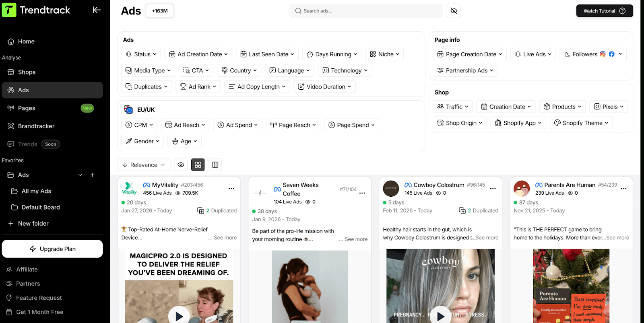Go to Shops in sidebar
Viewport: 644px width, 323px height.
(x=52, y=72)
